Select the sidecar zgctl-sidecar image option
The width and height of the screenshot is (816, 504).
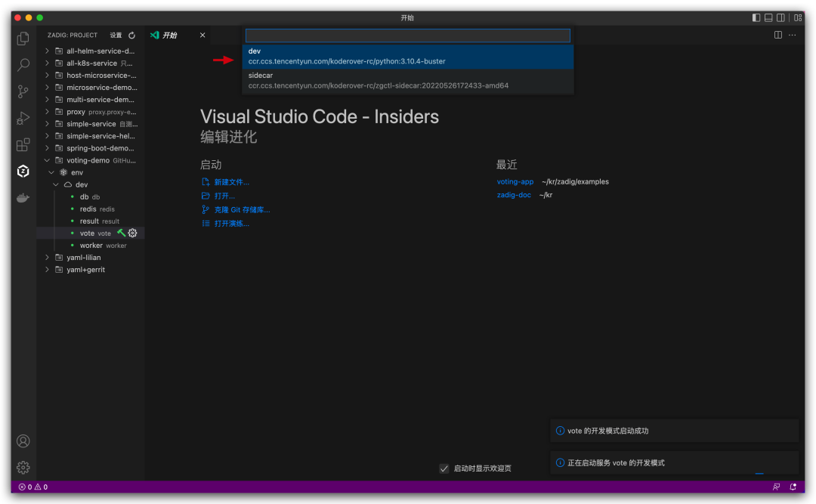tap(408, 80)
